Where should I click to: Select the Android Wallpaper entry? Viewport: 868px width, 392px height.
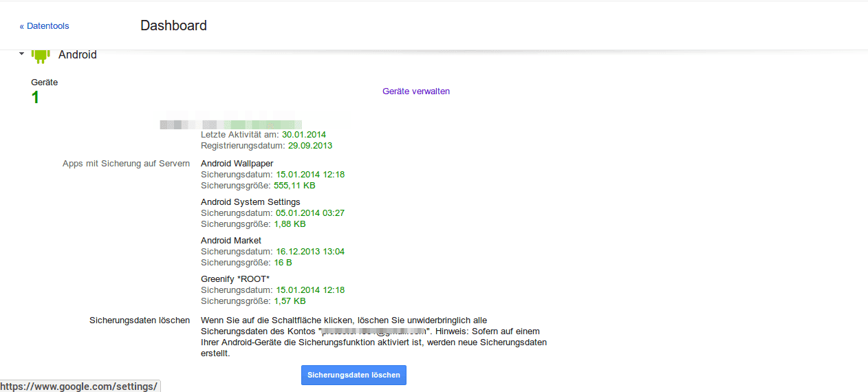click(237, 164)
